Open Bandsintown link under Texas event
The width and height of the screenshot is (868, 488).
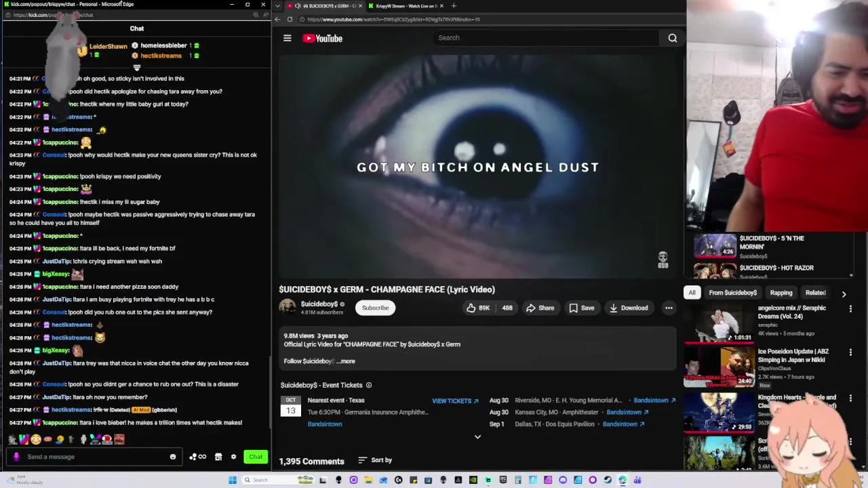(325, 424)
